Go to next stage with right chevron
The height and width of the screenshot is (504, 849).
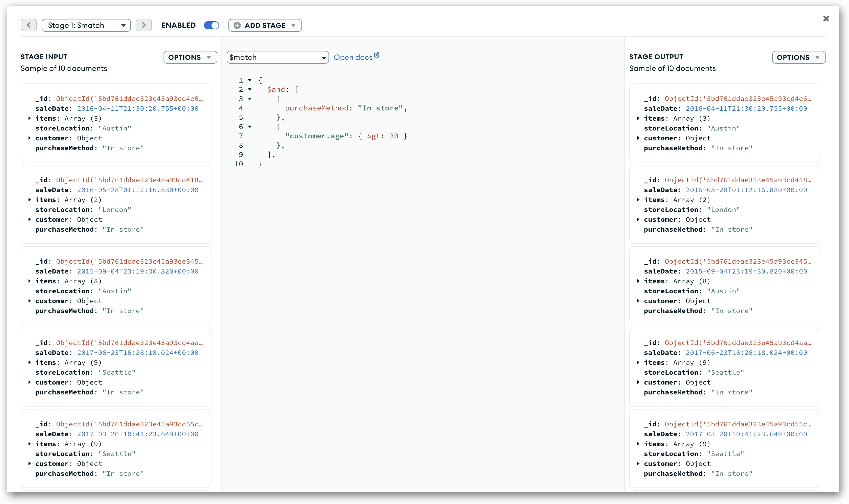pos(143,25)
